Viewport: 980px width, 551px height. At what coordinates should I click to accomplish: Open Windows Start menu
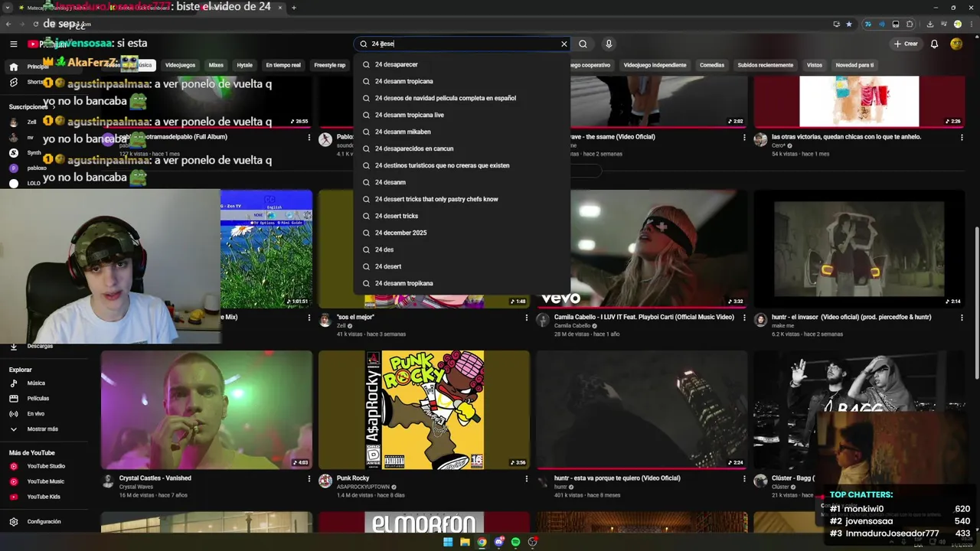tap(448, 542)
